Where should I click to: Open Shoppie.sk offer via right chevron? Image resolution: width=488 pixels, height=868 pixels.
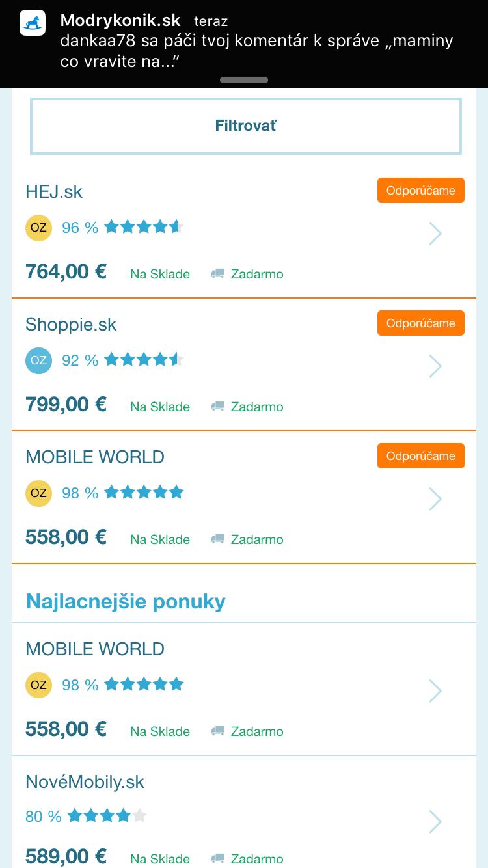435,366
